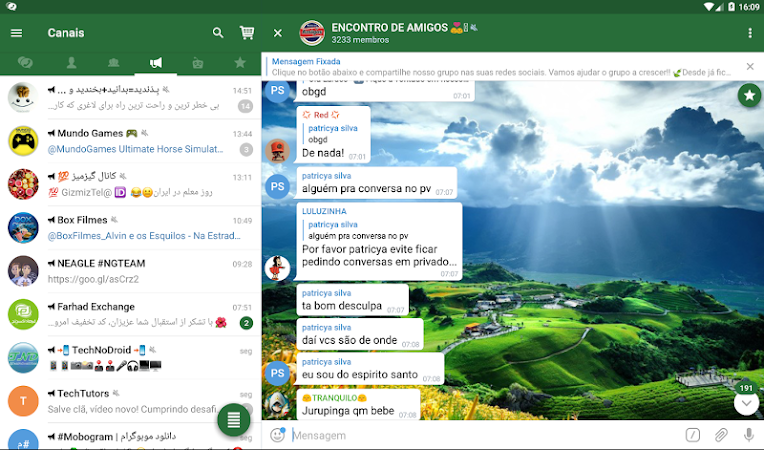
Task: Open quoted reply in LULUZINHA's message
Action: (358, 230)
